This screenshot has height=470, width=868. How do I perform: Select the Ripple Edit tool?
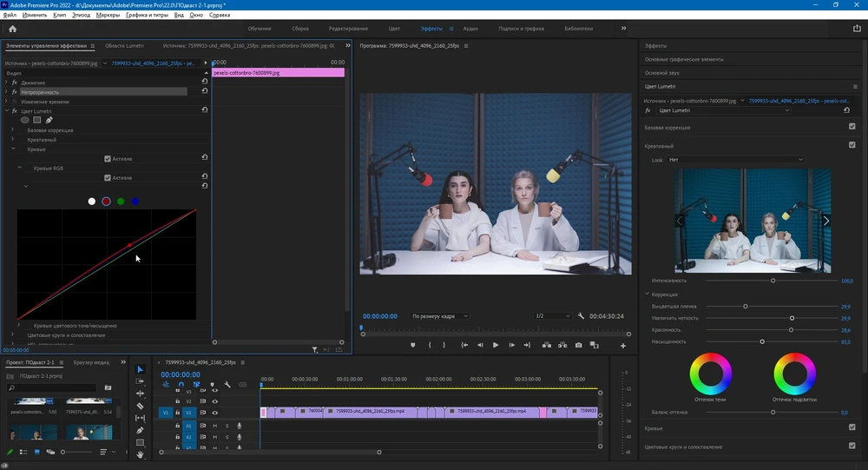(140, 394)
